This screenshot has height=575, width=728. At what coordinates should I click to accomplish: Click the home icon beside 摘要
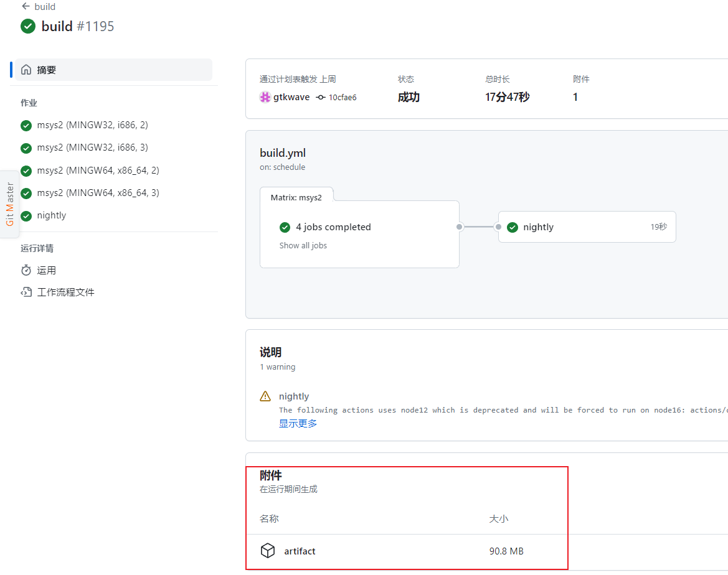(x=26, y=69)
